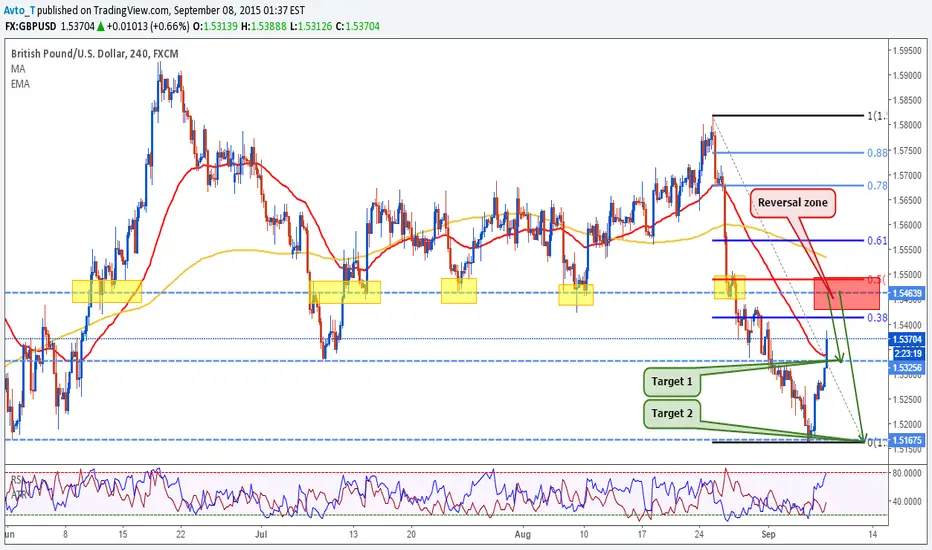Click the 1.56000 price scale value
The height and width of the screenshot is (550, 932).
click(x=909, y=225)
